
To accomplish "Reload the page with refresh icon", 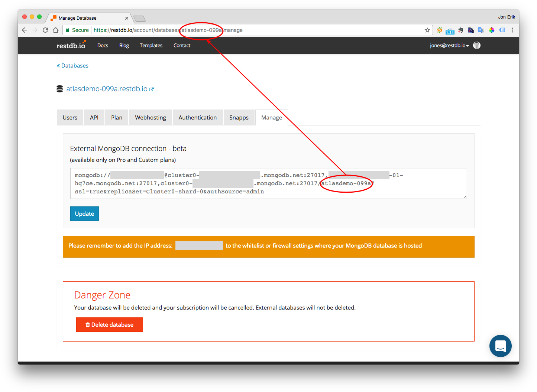I will click(45, 30).
